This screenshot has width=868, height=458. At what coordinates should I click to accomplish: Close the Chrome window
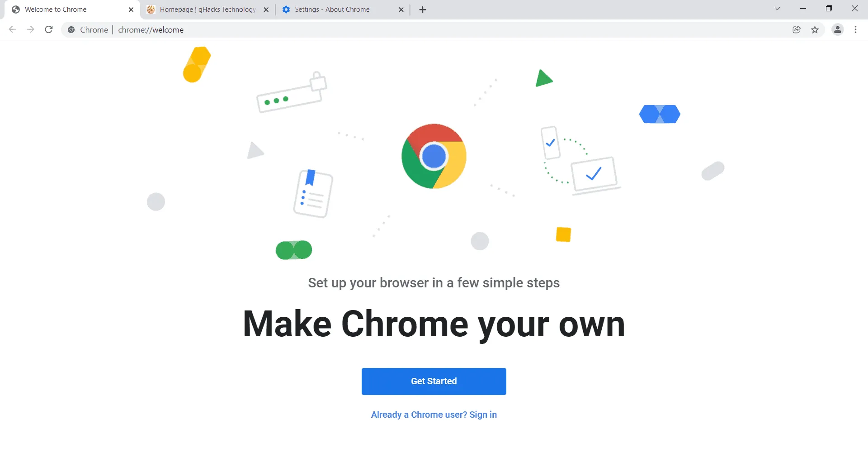pos(855,9)
